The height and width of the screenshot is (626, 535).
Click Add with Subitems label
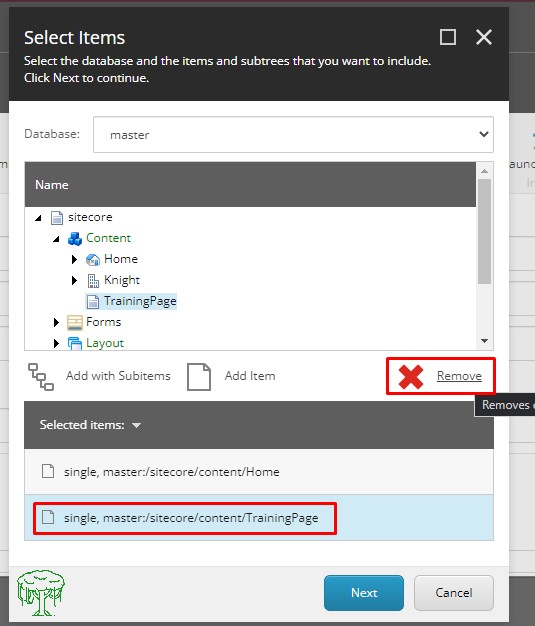118,376
